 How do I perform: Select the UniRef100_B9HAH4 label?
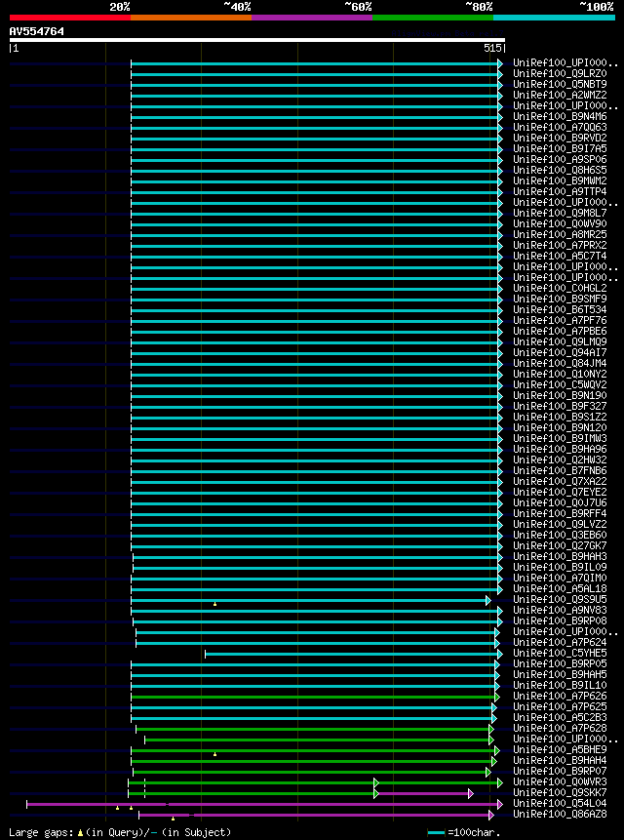click(560, 760)
